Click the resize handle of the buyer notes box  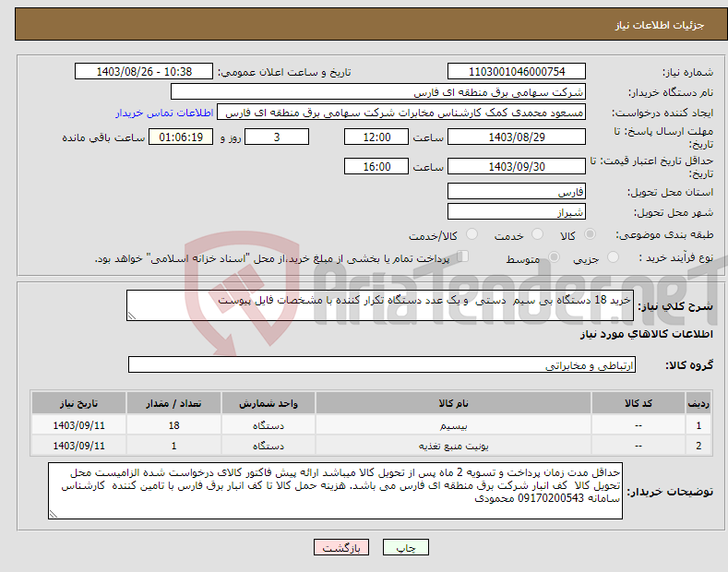click(54, 514)
